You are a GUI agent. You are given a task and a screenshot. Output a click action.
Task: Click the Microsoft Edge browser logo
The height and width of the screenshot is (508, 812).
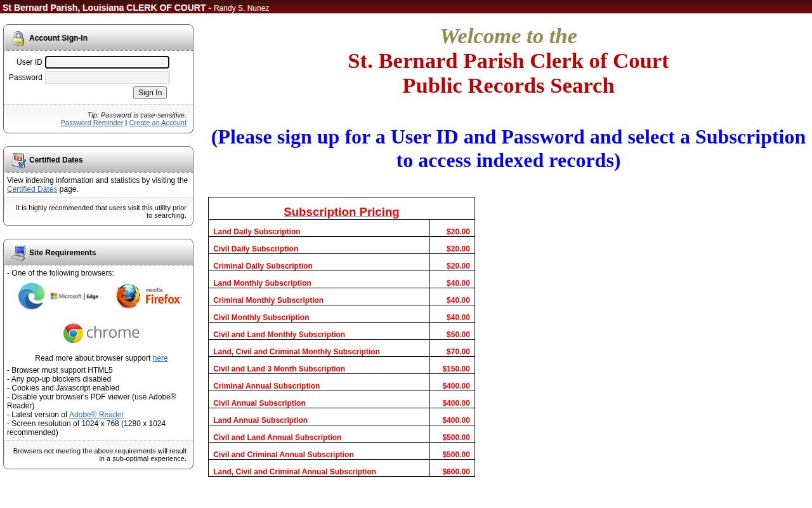pyautogui.click(x=58, y=297)
